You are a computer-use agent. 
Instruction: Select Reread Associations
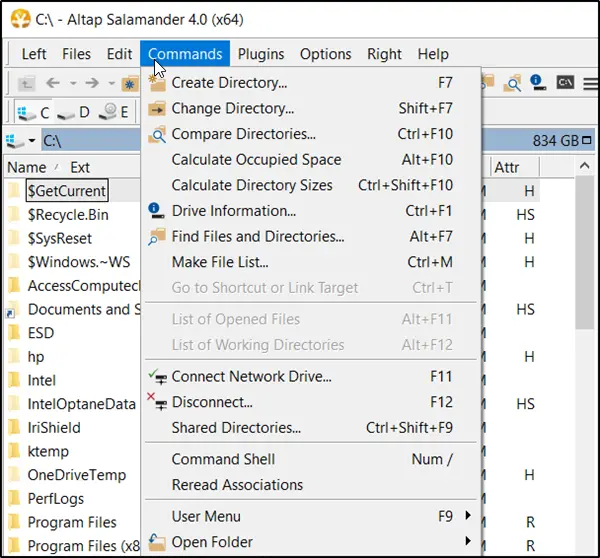click(311, 485)
